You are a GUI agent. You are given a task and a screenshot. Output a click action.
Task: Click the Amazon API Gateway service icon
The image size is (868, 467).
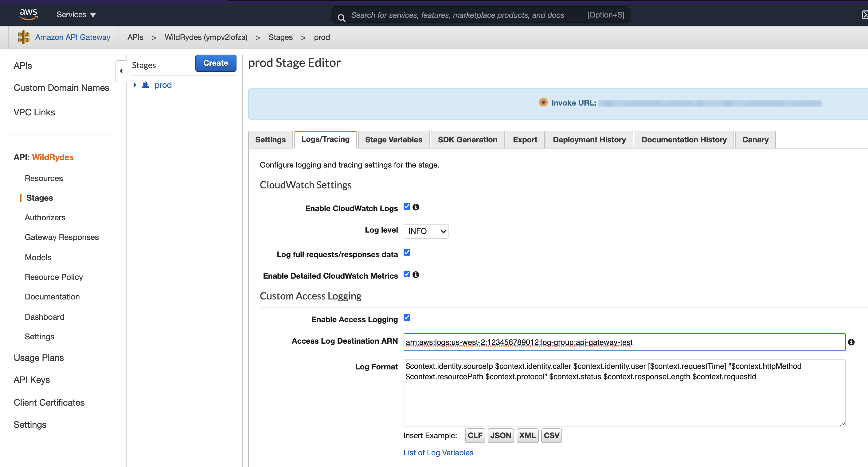[x=24, y=37]
